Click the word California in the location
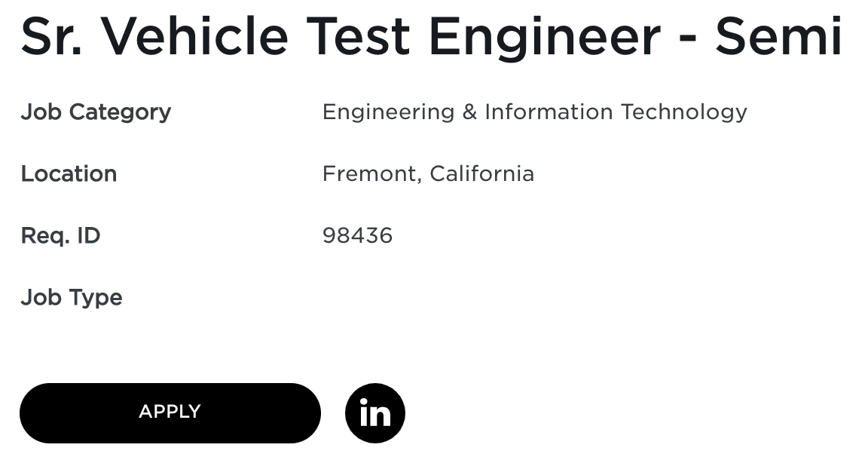868x463 pixels. (481, 174)
